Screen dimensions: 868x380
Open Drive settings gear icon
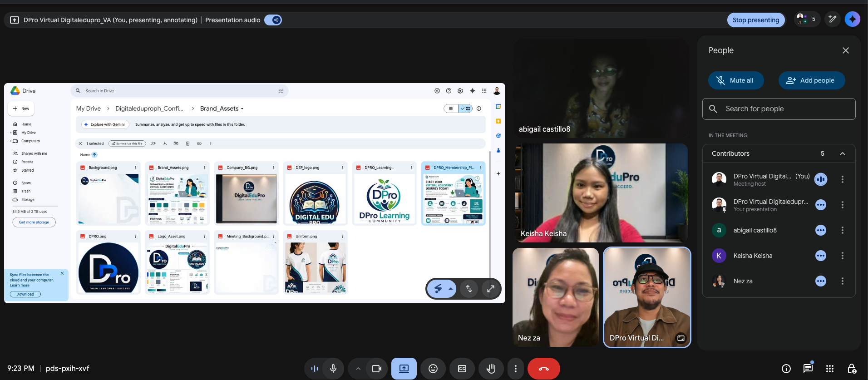(x=460, y=91)
